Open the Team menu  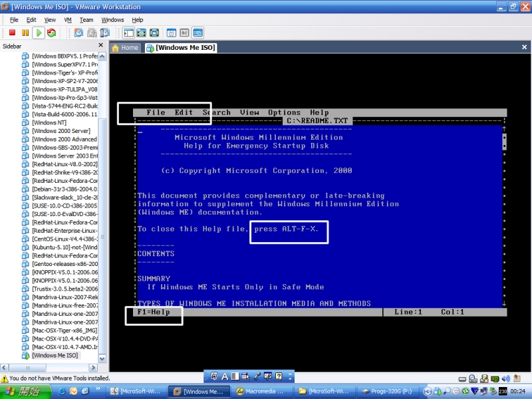(x=86, y=20)
